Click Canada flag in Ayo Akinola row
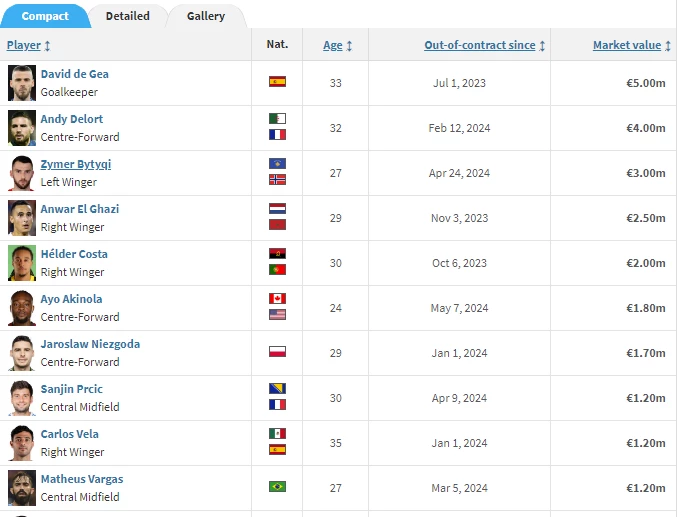Image resolution: width=677 pixels, height=517 pixels. coord(277,298)
